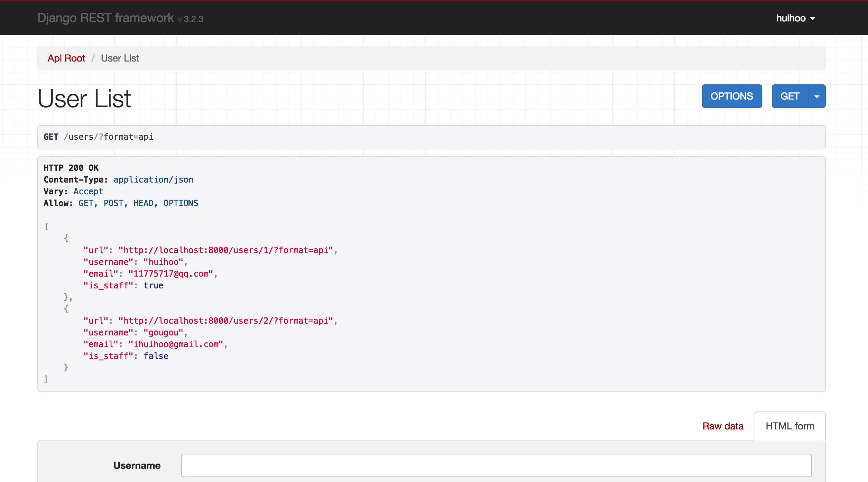868x482 pixels.
Task: Click the 11775717@qq.com email value
Action: coord(171,274)
